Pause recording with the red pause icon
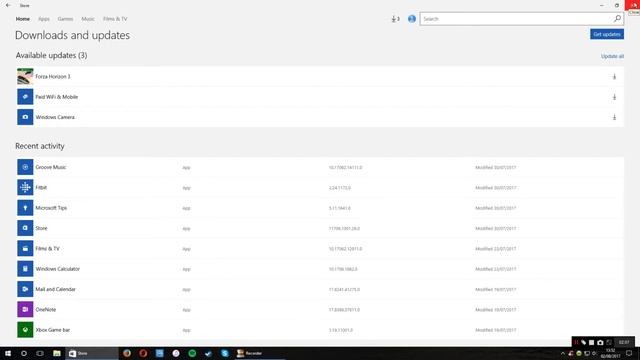The width and height of the screenshot is (640, 360). [x=576, y=342]
